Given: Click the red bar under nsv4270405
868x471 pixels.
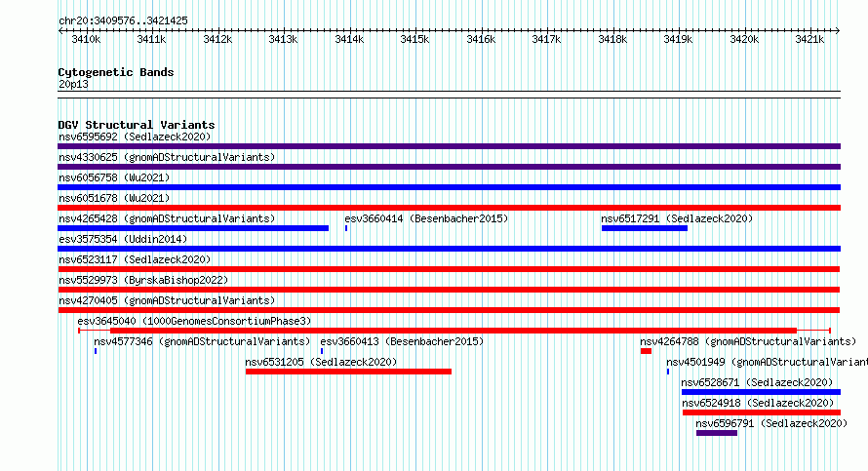Looking at the screenshot, I should [449, 310].
